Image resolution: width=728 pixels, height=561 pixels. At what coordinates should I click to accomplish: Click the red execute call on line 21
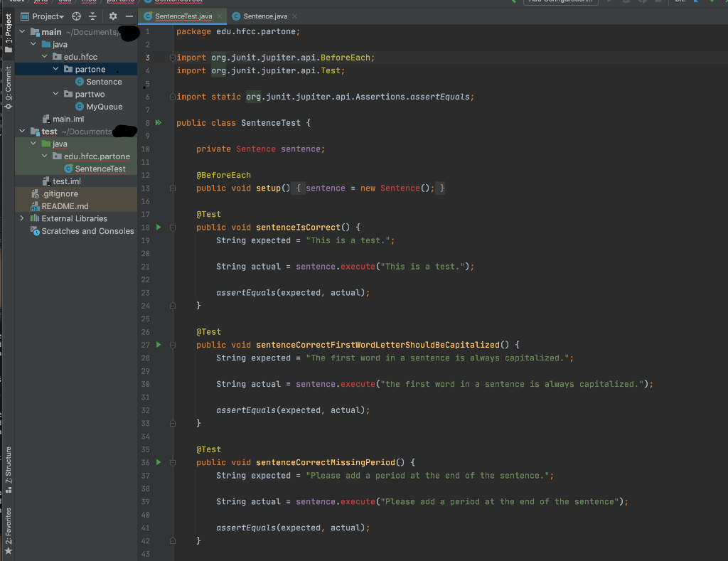click(x=358, y=267)
